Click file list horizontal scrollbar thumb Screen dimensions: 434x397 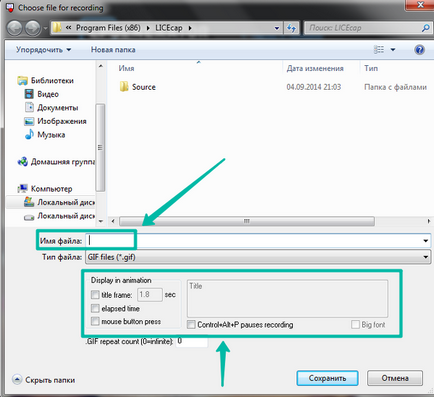[247, 221]
